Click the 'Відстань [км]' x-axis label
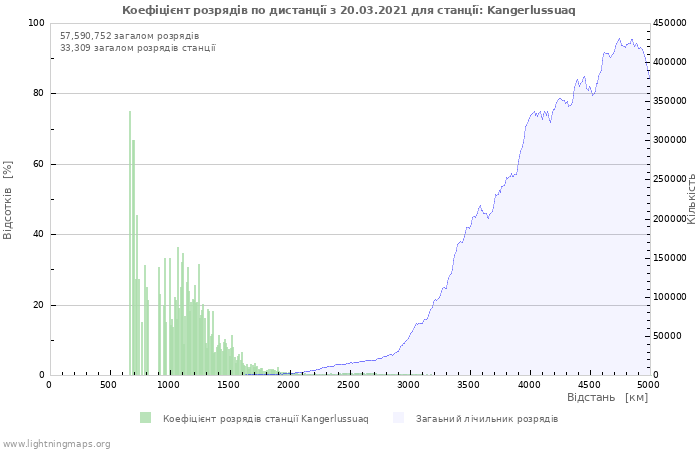 [607, 398]
